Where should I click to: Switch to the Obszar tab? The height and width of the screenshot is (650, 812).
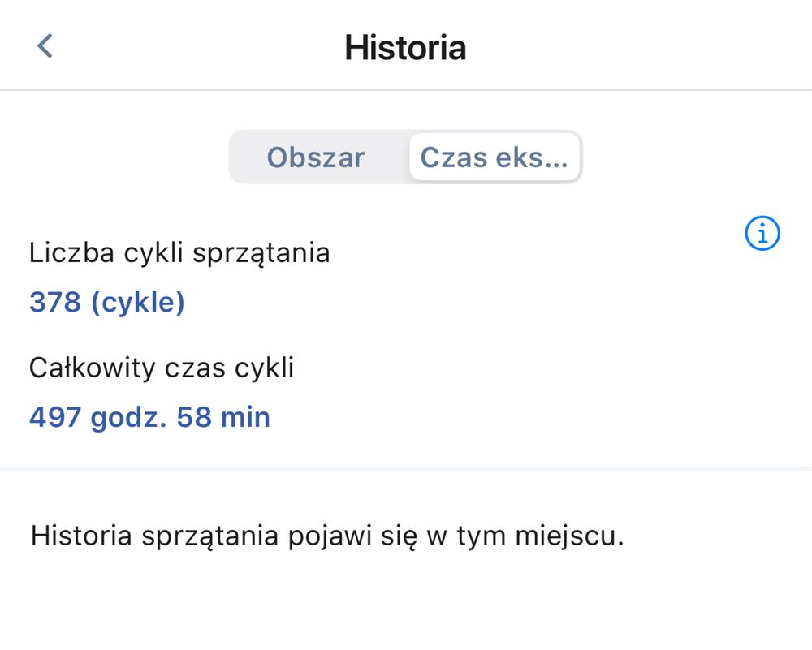tap(316, 157)
